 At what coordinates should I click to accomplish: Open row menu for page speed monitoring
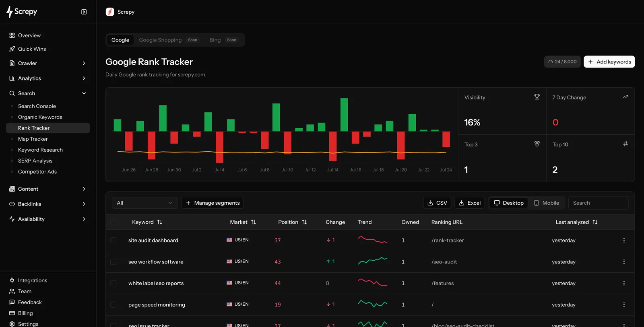point(624,305)
